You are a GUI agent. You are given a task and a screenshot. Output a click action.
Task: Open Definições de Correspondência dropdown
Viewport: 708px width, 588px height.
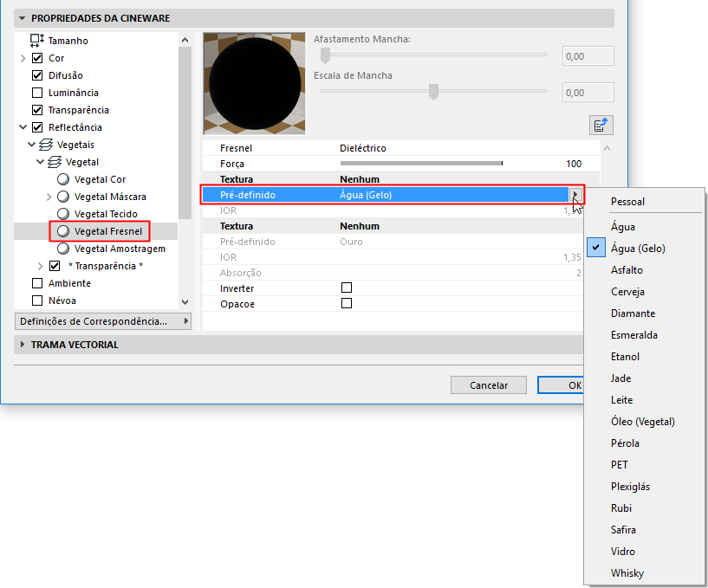point(103,321)
